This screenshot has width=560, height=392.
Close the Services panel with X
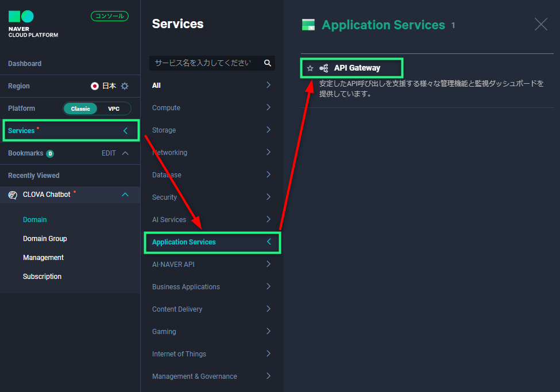point(540,24)
